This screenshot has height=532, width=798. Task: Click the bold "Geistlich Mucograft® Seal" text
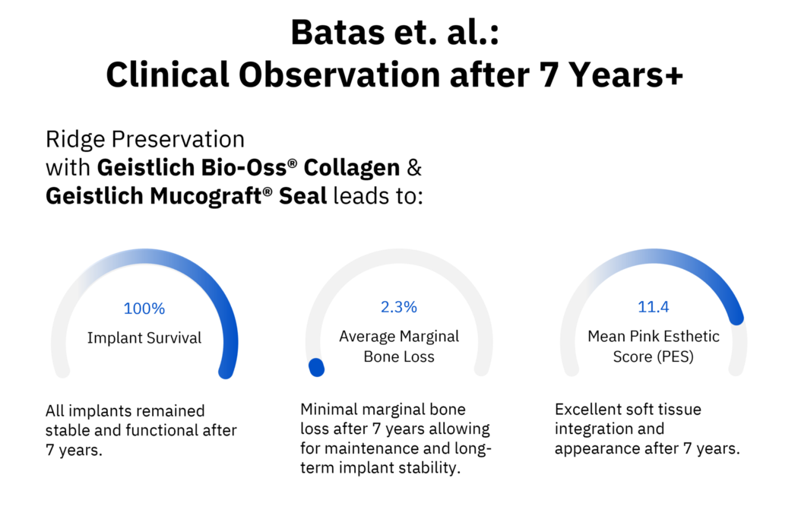click(x=186, y=195)
